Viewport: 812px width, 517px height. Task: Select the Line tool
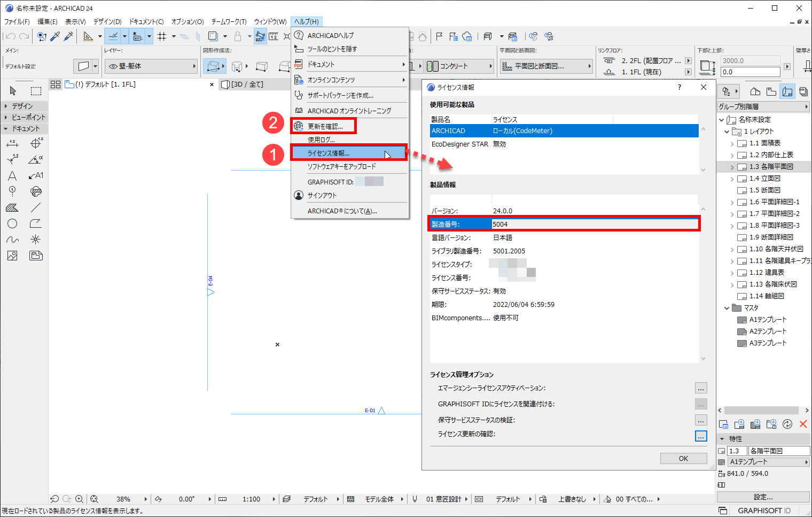pyautogui.click(x=36, y=207)
